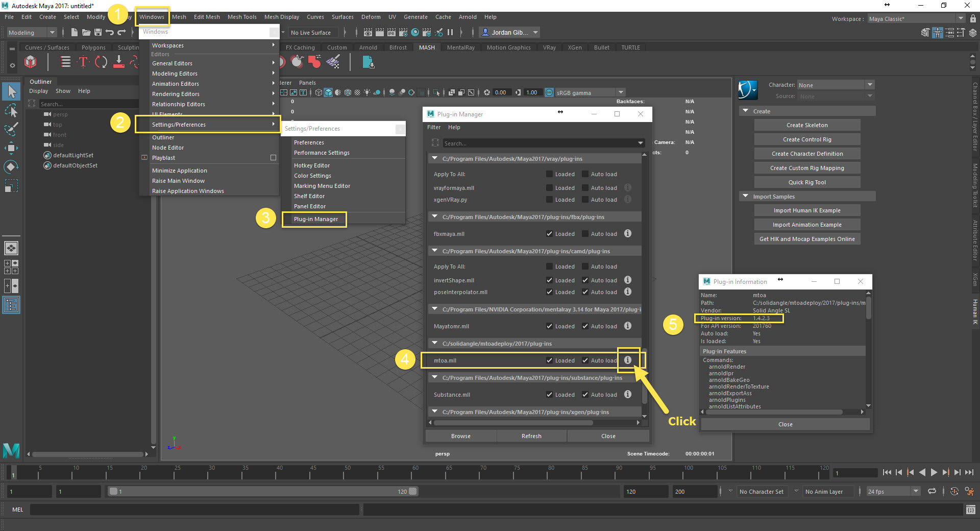Click Create Skeleton button

coord(807,125)
